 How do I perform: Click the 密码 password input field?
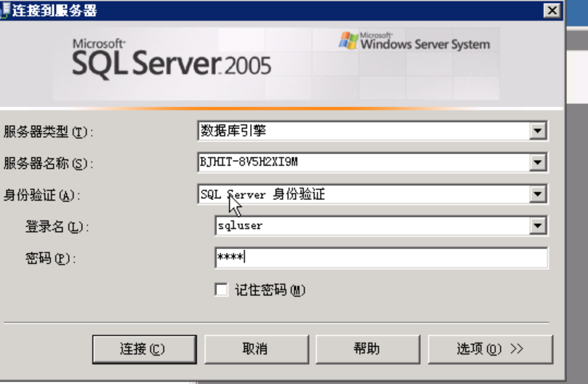pyautogui.click(x=382, y=257)
